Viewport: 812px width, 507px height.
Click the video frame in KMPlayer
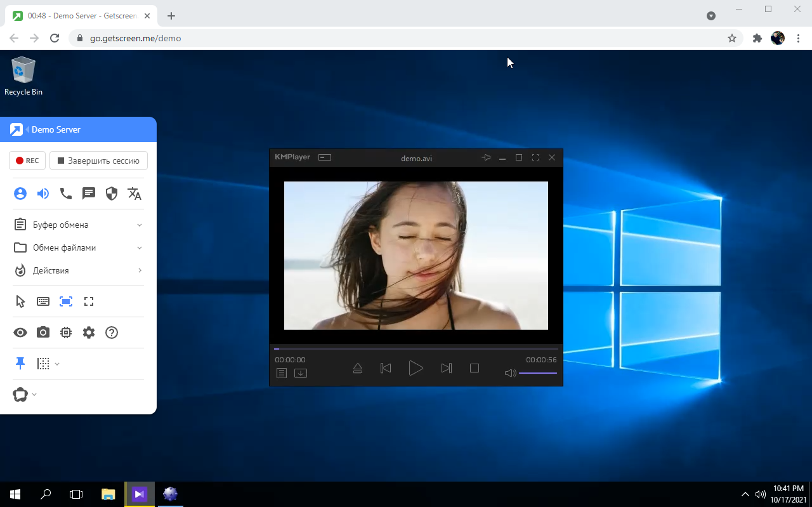click(416, 256)
